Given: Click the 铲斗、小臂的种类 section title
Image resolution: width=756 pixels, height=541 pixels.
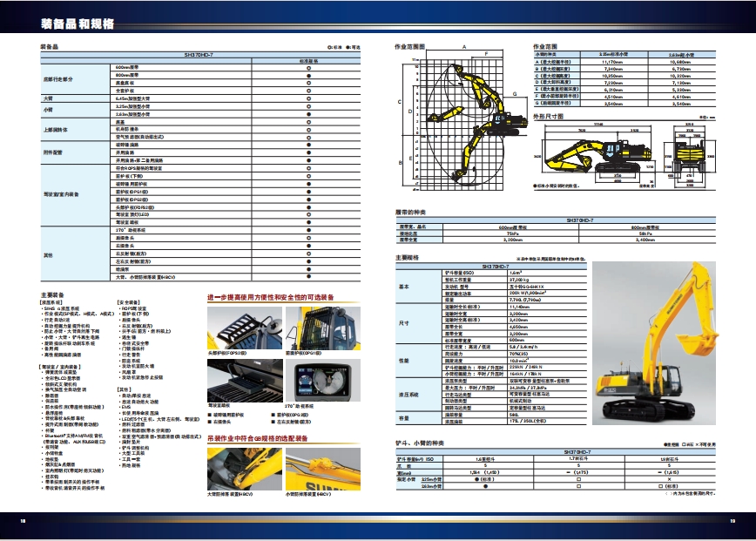Looking at the screenshot, I should [x=420, y=443].
